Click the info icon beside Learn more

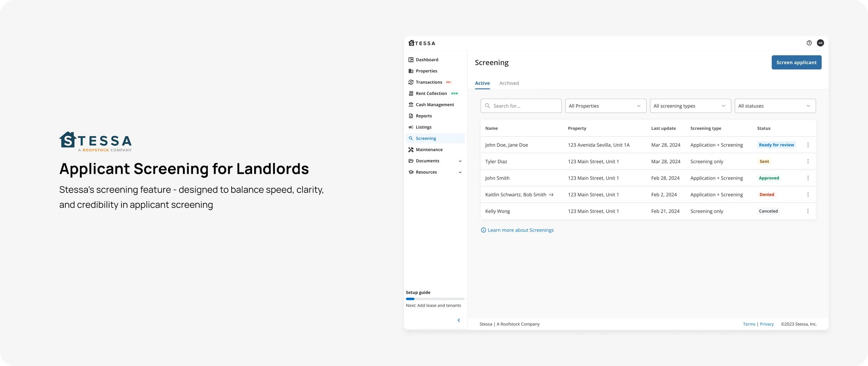[483, 230]
